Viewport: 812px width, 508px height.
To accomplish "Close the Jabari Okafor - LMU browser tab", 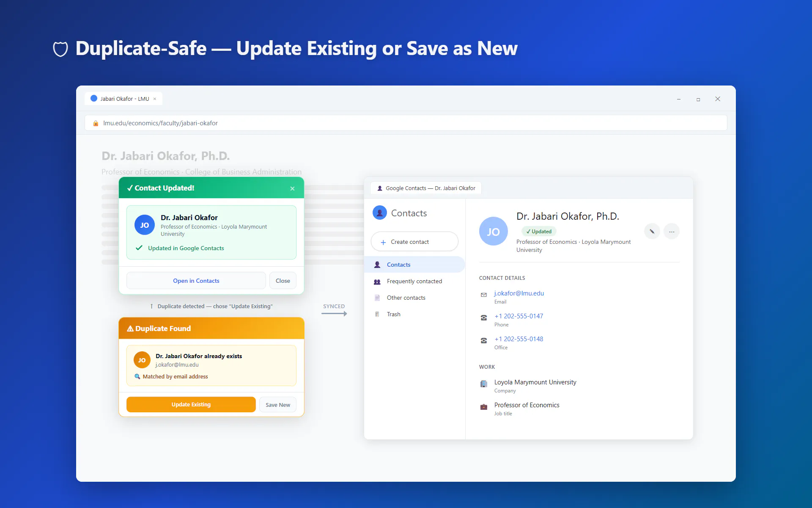I will pyautogui.click(x=155, y=99).
